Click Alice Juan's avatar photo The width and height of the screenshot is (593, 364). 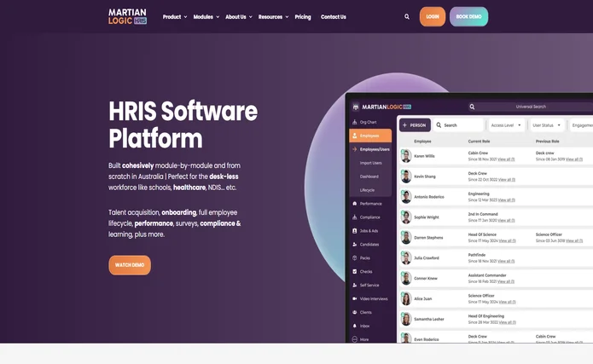406,298
